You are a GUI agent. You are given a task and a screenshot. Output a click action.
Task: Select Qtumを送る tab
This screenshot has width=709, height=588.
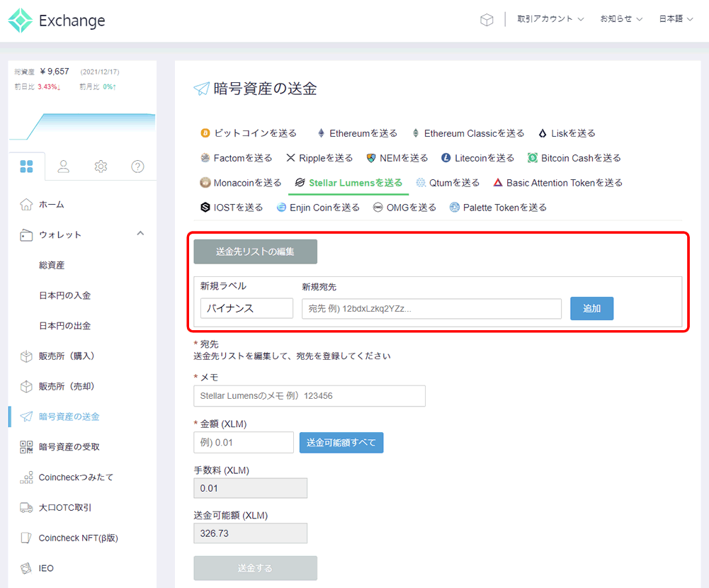tap(448, 183)
